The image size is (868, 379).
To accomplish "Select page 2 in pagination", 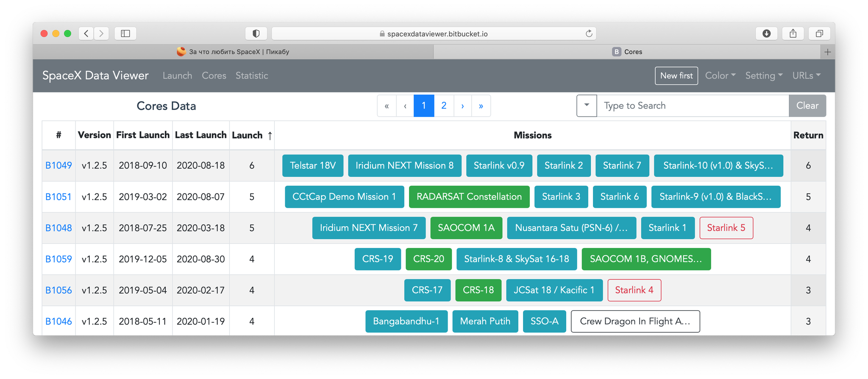I will (444, 106).
